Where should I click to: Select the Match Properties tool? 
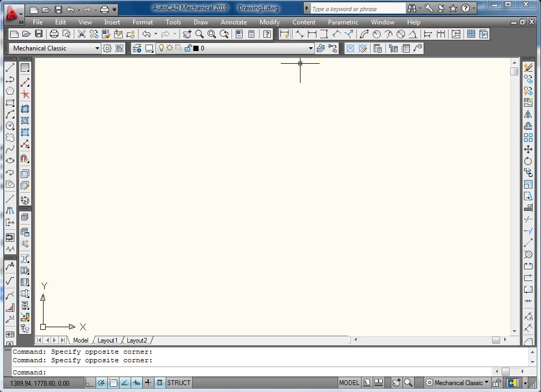[x=105, y=33]
